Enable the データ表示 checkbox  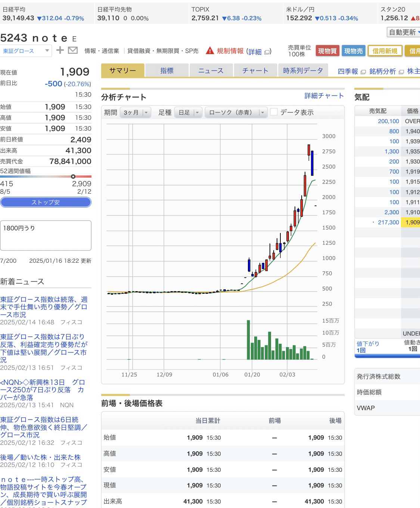(x=274, y=112)
